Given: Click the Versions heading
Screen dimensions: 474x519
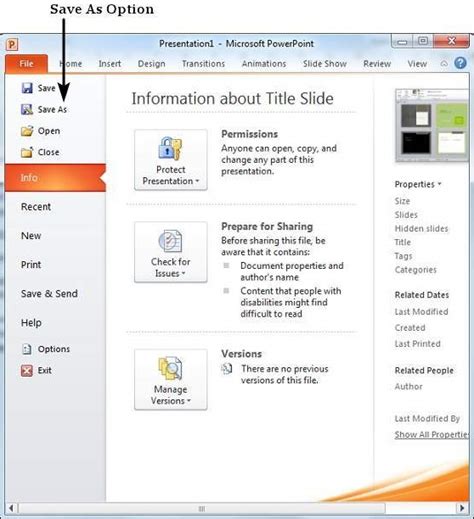Looking at the screenshot, I should 241,354.
